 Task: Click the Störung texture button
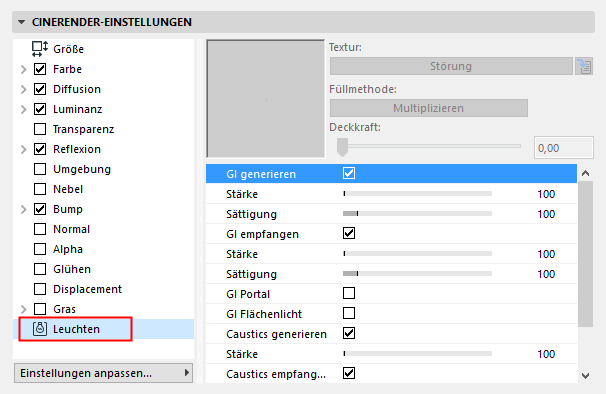[451, 66]
